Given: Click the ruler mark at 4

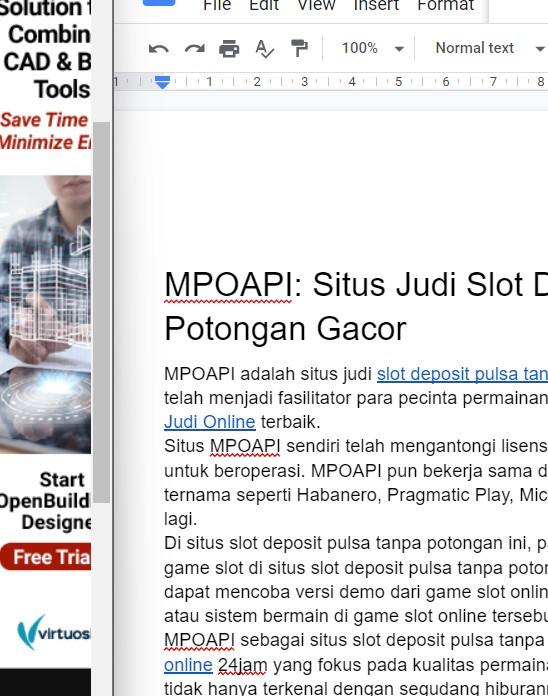Looking at the screenshot, I should [x=352, y=82].
